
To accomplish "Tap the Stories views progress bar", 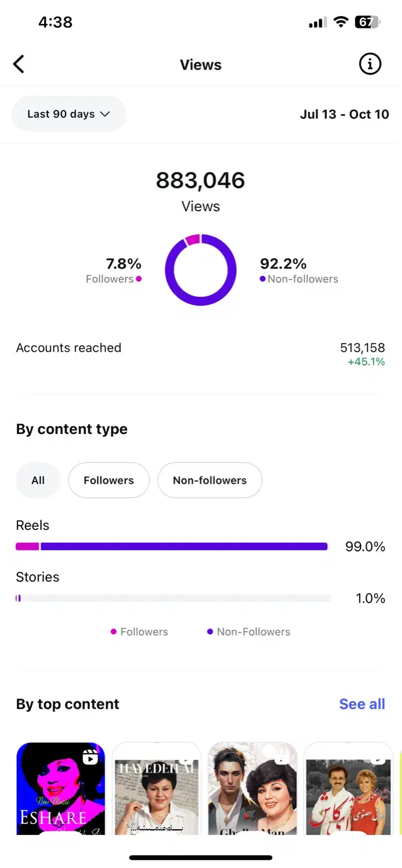I will pos(172,598).
